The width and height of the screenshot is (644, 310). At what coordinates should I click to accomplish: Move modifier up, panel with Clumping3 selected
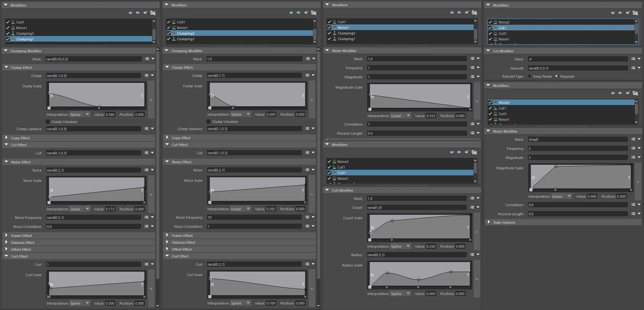tap(291, 13)
